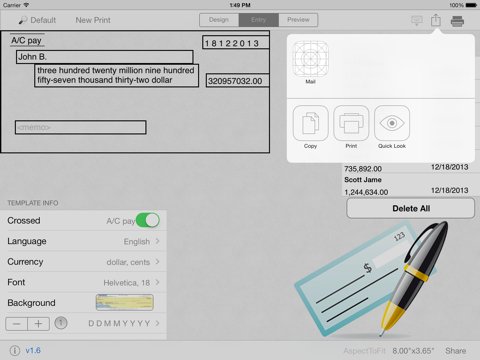The width and height of the screenshot is (480, 360).
Task: Tap the info icon beside v1.6
Action: click(15, 351)
